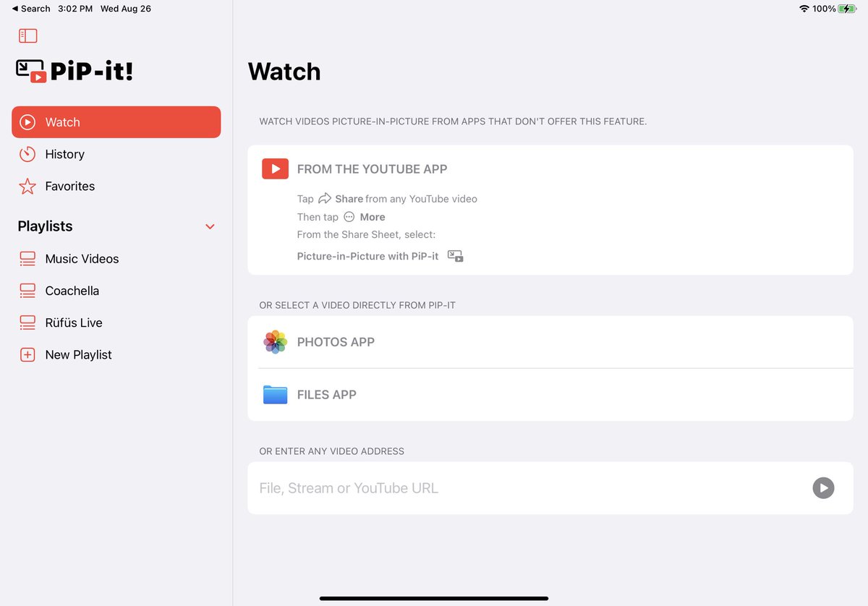Select the Watch menu item

61,121
